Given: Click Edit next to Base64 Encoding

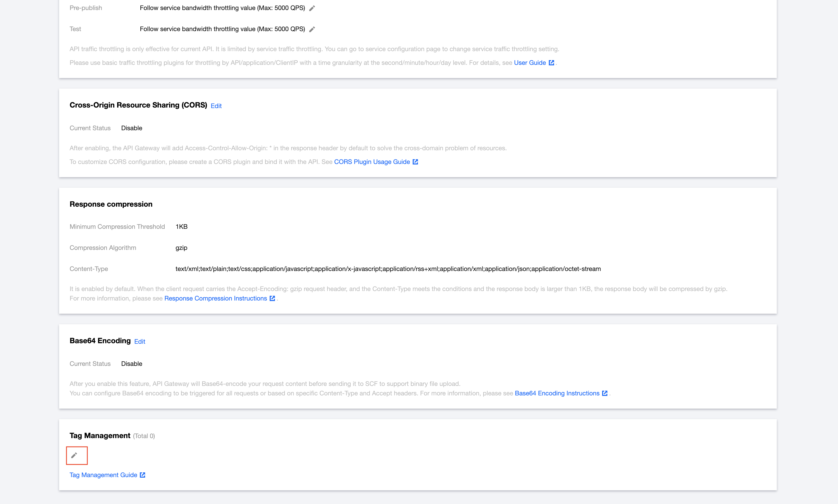Looking at the screenshot, I should pyautogui.click(x=140, y=342).
